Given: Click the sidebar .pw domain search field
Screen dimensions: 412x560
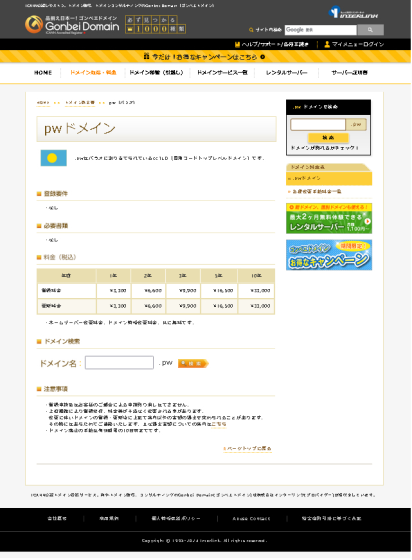Looking at the screenshot, I should [318, 125].
